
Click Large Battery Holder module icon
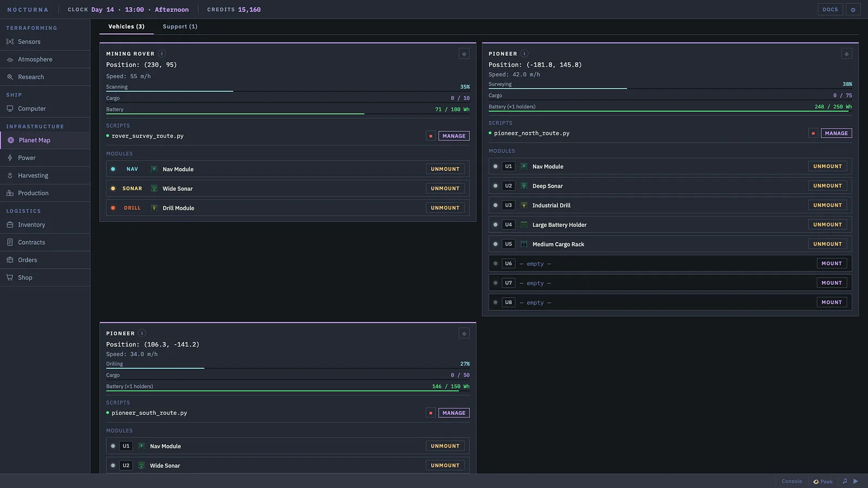coord(524,225)
